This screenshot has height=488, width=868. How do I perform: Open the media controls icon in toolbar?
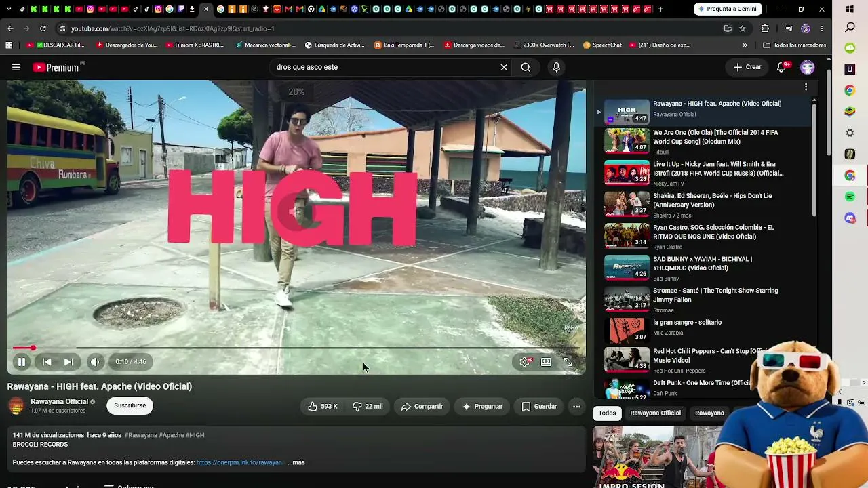[789, 28]
